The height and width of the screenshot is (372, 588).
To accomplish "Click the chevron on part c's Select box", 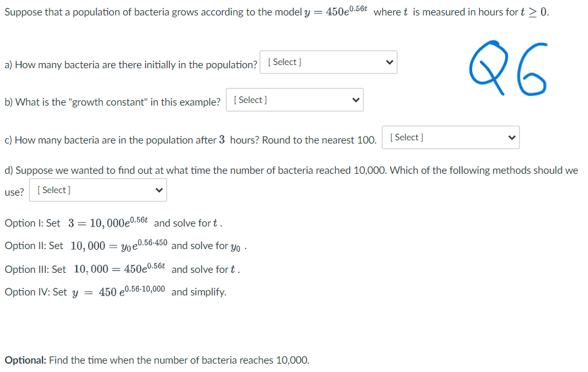I will (x=511, y=137).
